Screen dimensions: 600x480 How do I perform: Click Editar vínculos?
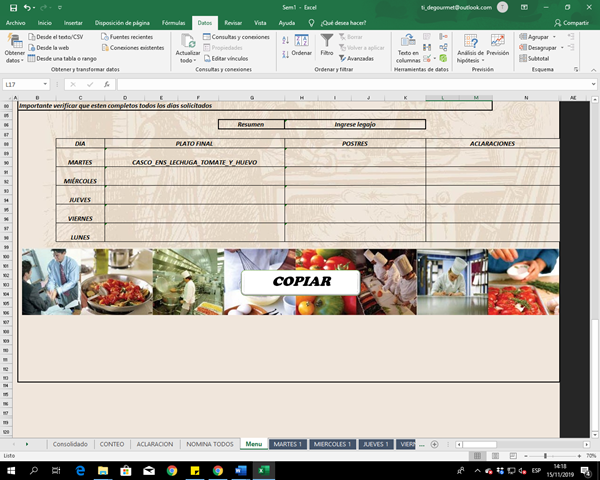pos(226,59)
